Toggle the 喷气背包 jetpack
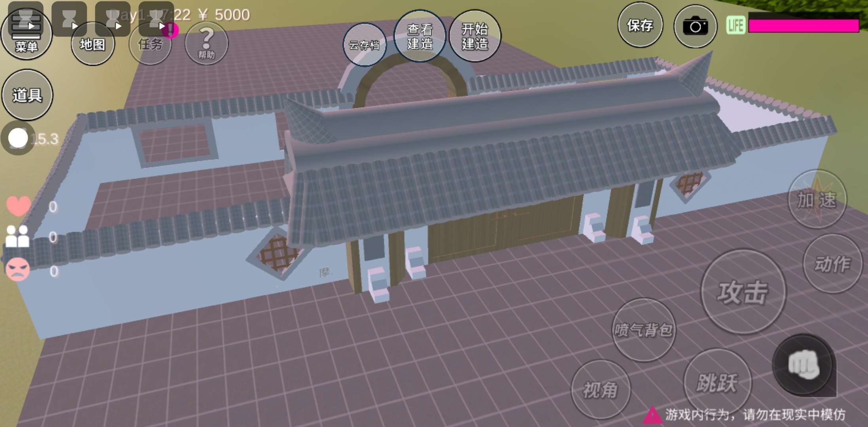Screen dimensions: 868x427 tap(643, 330)
